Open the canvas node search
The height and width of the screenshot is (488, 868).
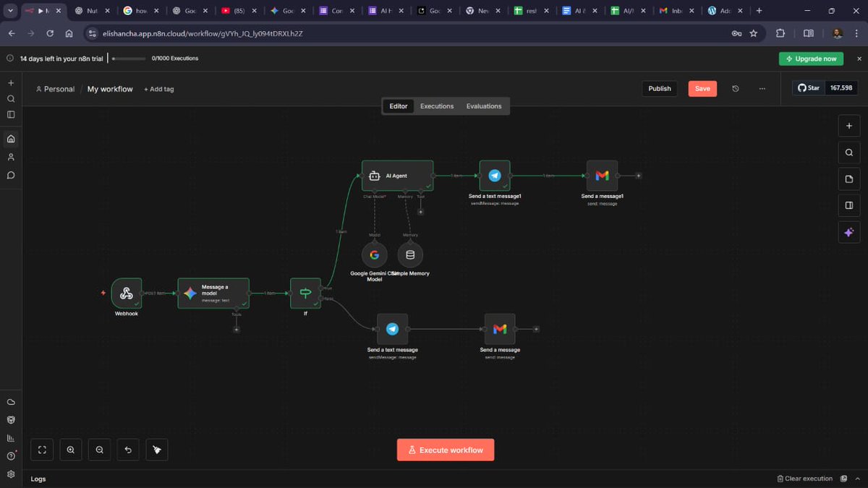click(849, 153)
